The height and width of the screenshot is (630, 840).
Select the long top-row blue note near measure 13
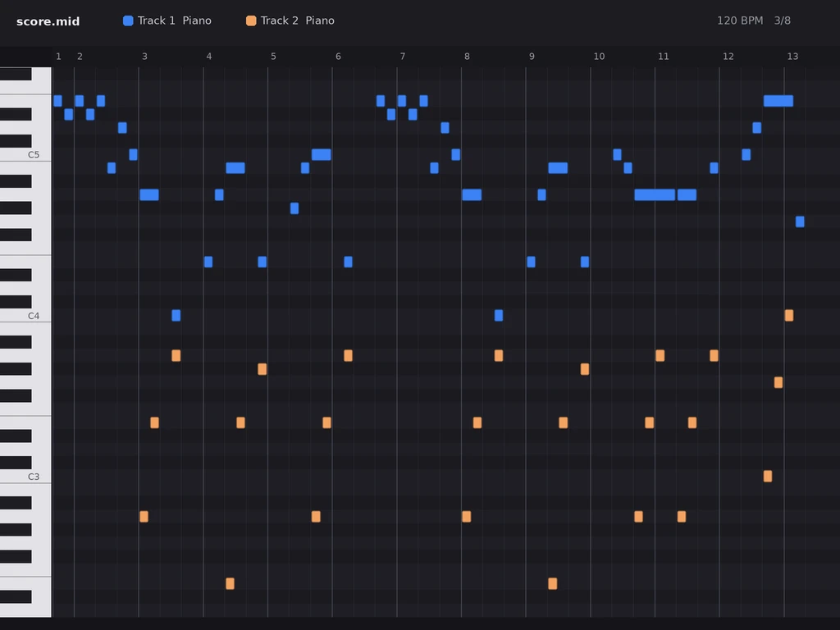point(778,101)
